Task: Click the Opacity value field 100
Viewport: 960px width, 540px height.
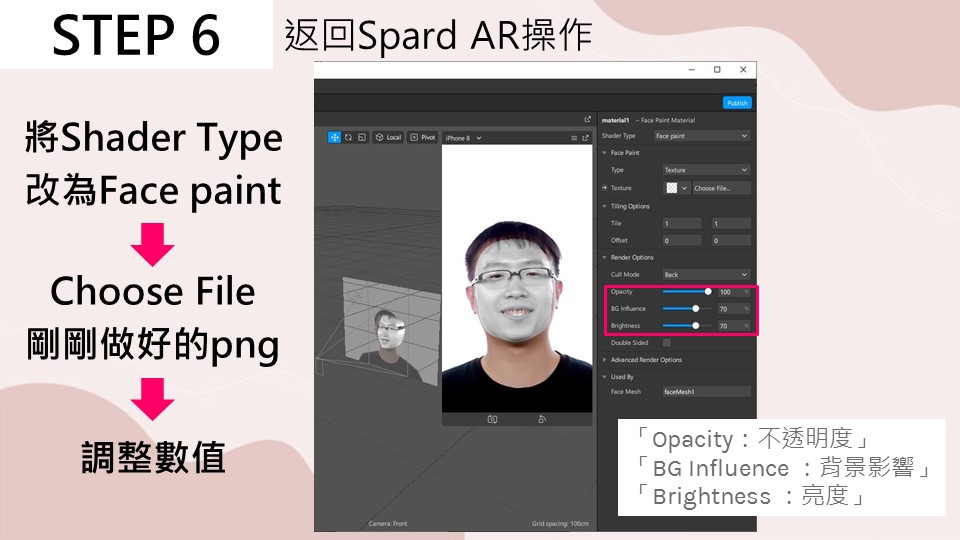Action: [x=733, y=292]
